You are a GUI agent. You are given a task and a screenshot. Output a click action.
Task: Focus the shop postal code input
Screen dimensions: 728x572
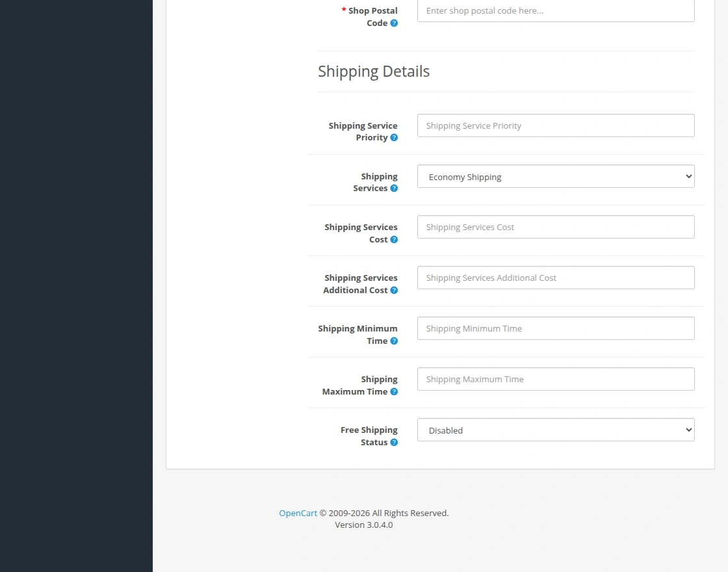pos(556,10)
